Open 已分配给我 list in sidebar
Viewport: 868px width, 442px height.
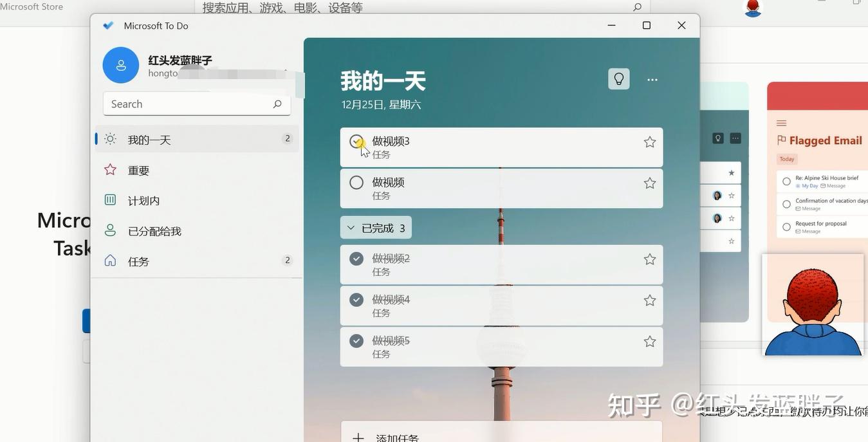coord(197,230)
